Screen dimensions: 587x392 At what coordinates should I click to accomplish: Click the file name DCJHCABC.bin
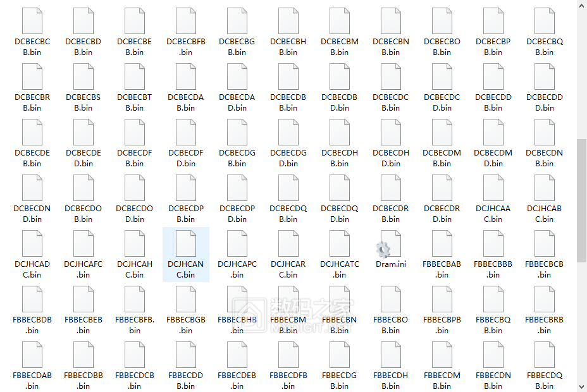(545, 214)
